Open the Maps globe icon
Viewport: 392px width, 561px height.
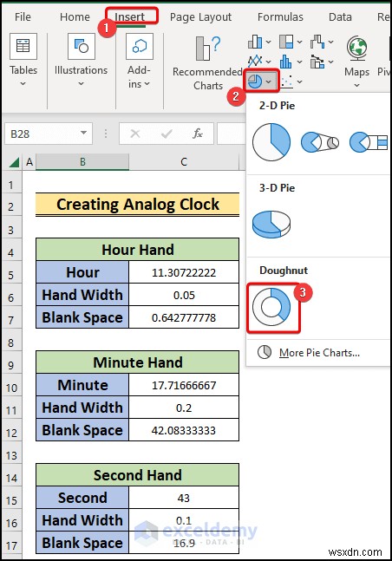pos(356,48)
